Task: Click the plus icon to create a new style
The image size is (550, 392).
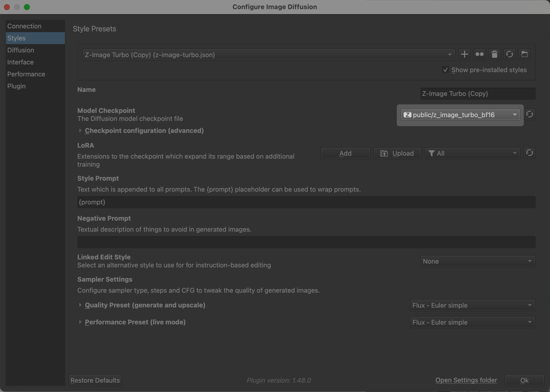Action: point(464,54)
